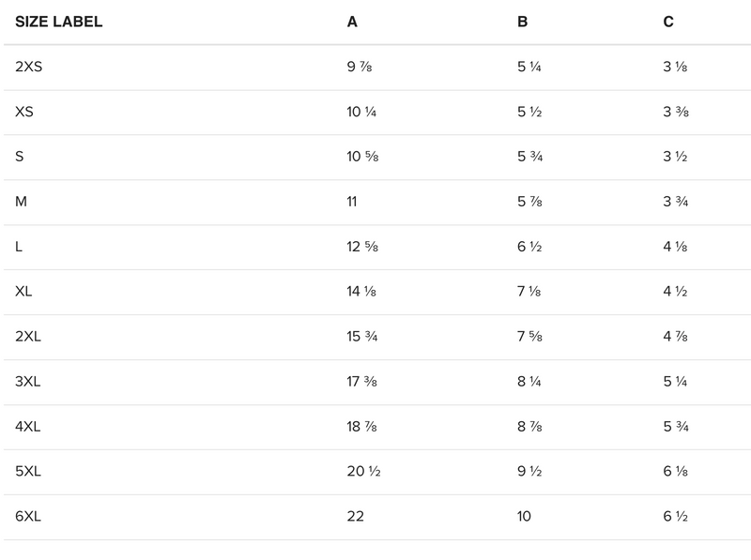Select the B measurement for 4XL
Screen dimensions: 751x560
point(529,427)
